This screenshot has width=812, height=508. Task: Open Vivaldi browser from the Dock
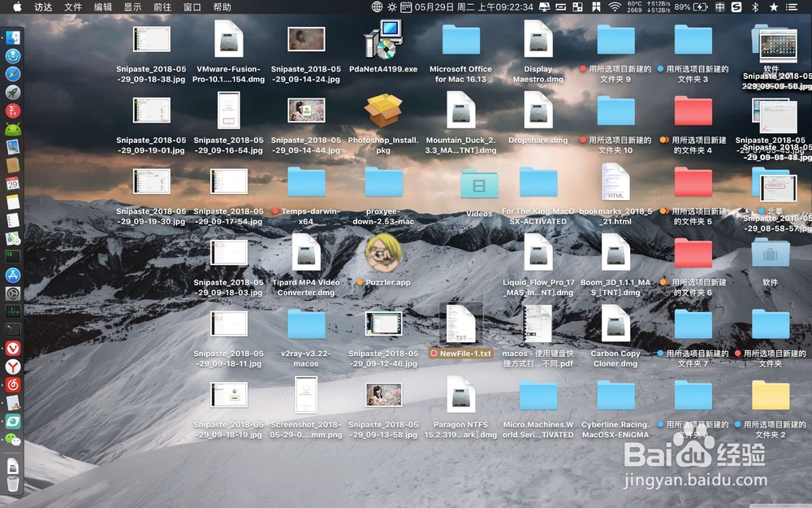[14, 348]
